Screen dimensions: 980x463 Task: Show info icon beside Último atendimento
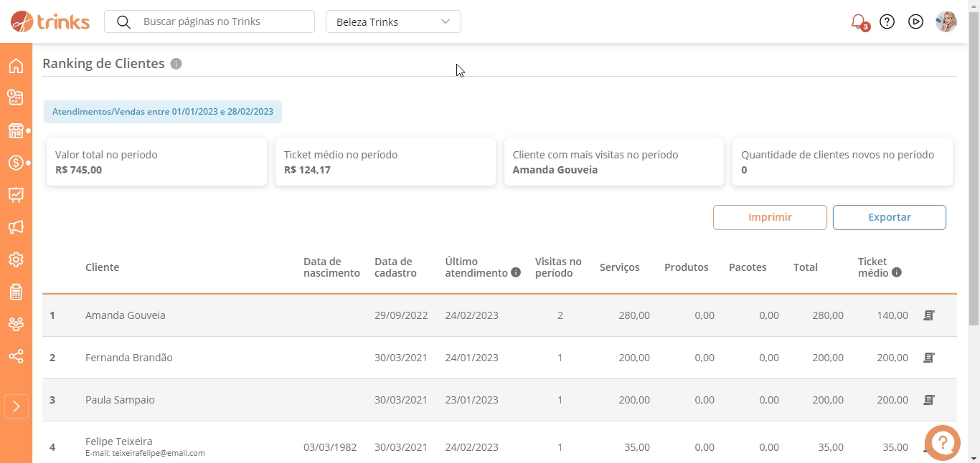[515, 272]
